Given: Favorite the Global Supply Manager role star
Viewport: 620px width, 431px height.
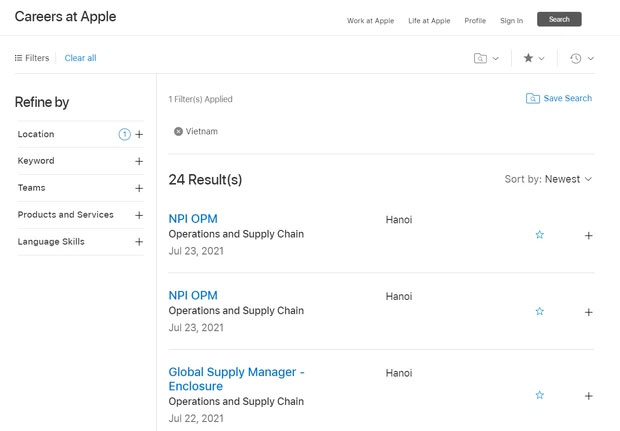Looking at the screenshot, I should 540,395.
